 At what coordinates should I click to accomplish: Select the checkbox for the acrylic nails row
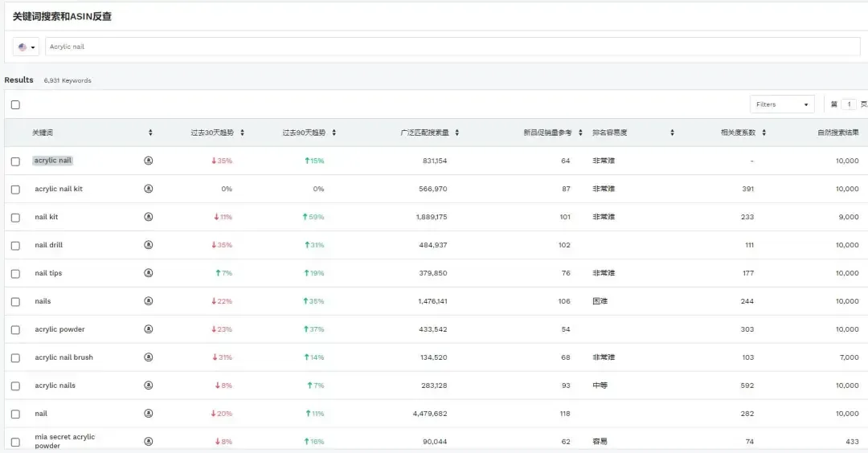point(15,386)
